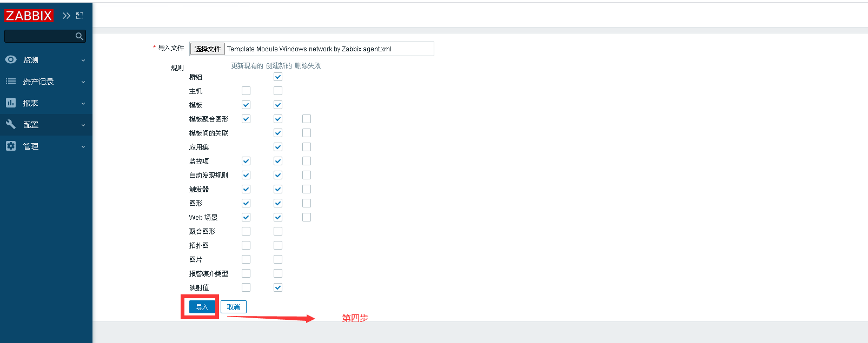The height and width of the screenshot is (343, 868).
Task: Expand the 监测 menu chevron
Action: pyautogui.click(x=83, y=60)
